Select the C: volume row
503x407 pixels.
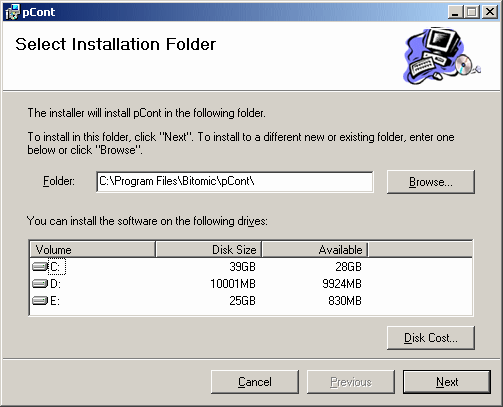tap(251, 267)
